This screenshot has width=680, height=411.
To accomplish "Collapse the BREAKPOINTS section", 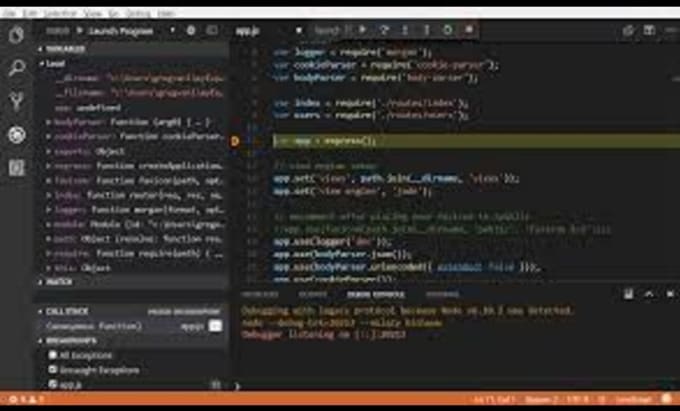I will (130, 341).
